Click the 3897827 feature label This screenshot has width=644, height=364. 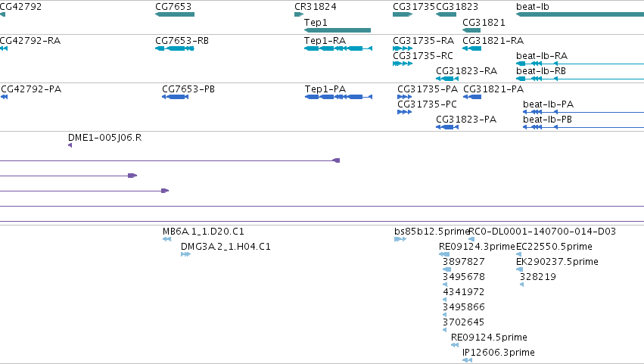464,262
